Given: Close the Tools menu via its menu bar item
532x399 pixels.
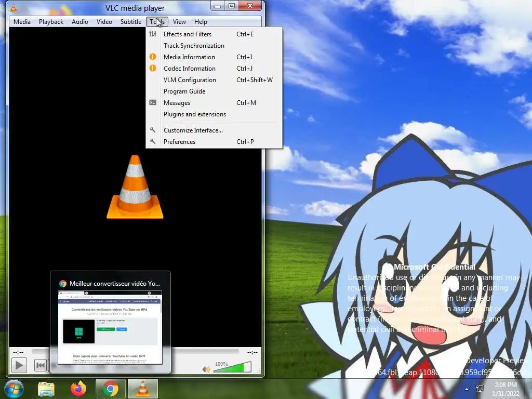Looking at the screenshot, I should pyautogui.click(x=157, y=22).
